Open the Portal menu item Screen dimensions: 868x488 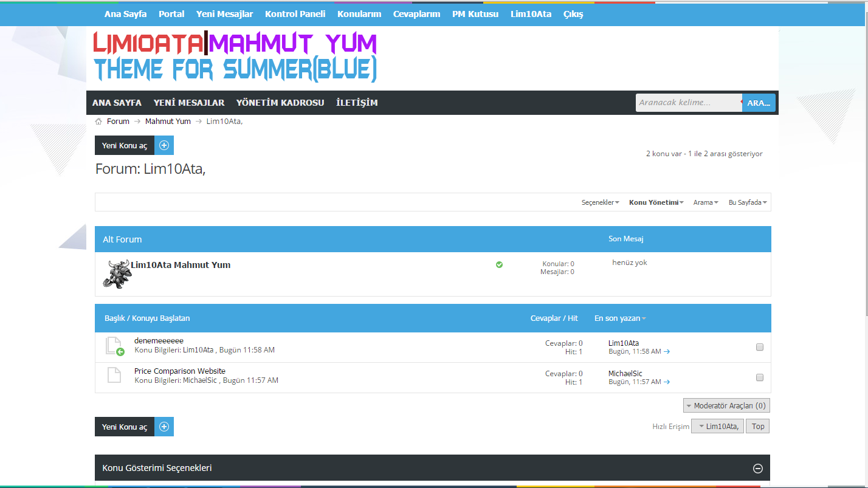171,13
